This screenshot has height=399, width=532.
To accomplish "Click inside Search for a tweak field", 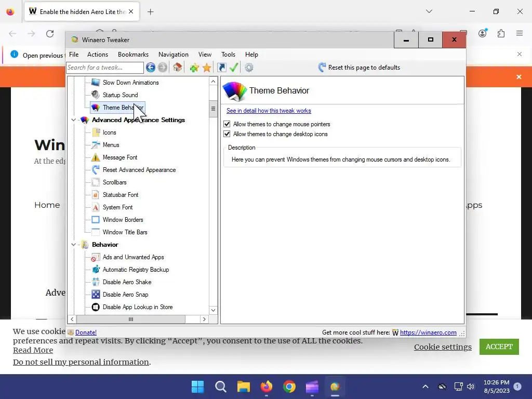I will click(x=105, y=68).
